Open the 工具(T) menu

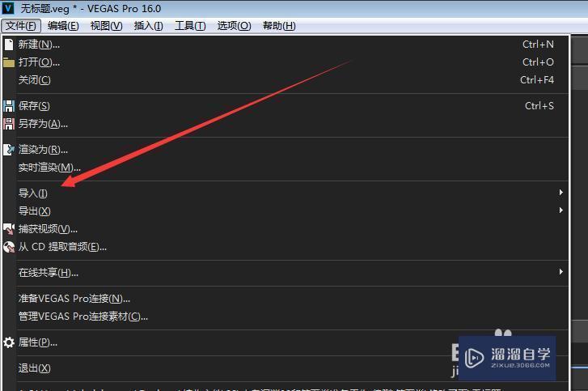[190, 26]
